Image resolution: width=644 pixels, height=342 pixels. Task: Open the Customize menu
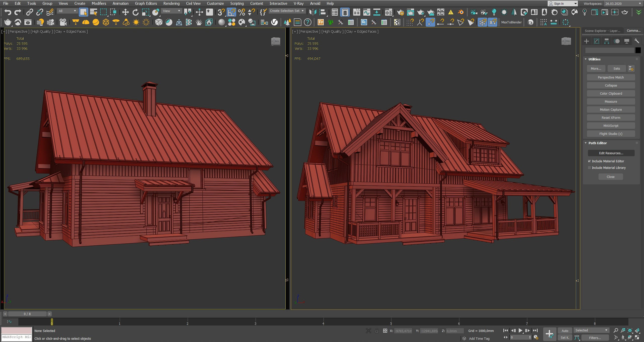pyautogui.click(x=215, y=4)
